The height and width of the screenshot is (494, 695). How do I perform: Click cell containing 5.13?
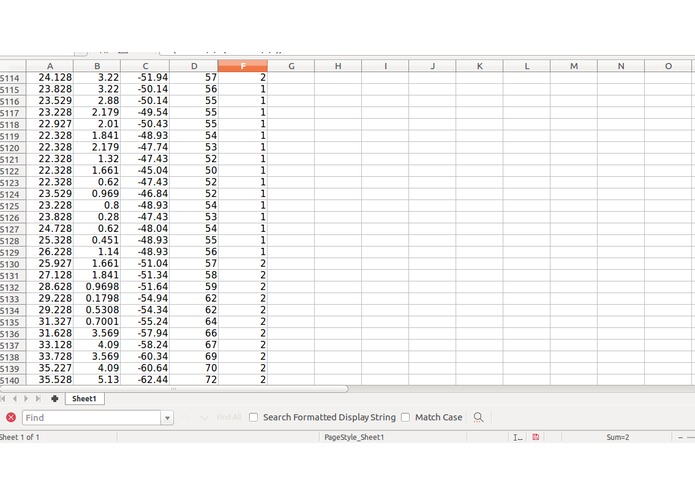97,380
